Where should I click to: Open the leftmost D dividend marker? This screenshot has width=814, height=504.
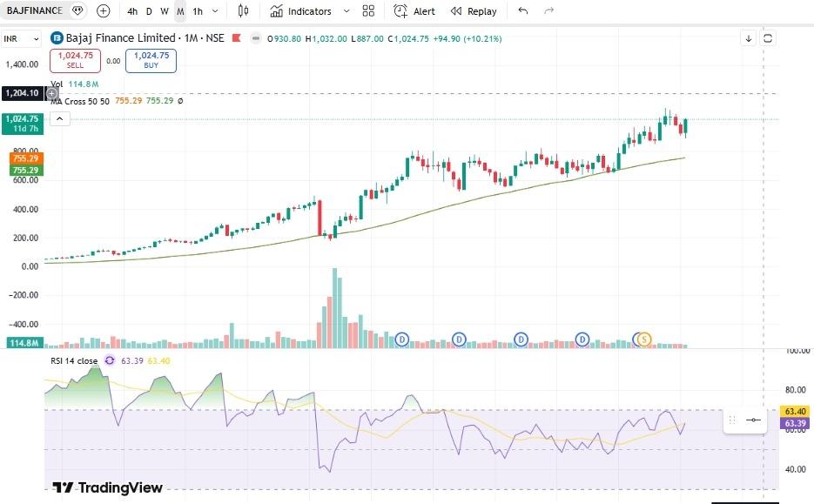click(402, 339)
